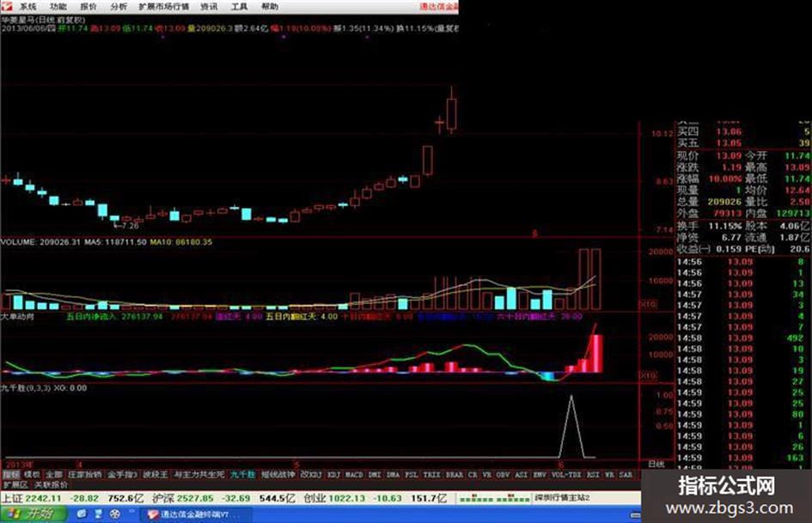Switch to the FSL indicator
The width and height of the screenshot is (812, 523).
coord(412,474)
